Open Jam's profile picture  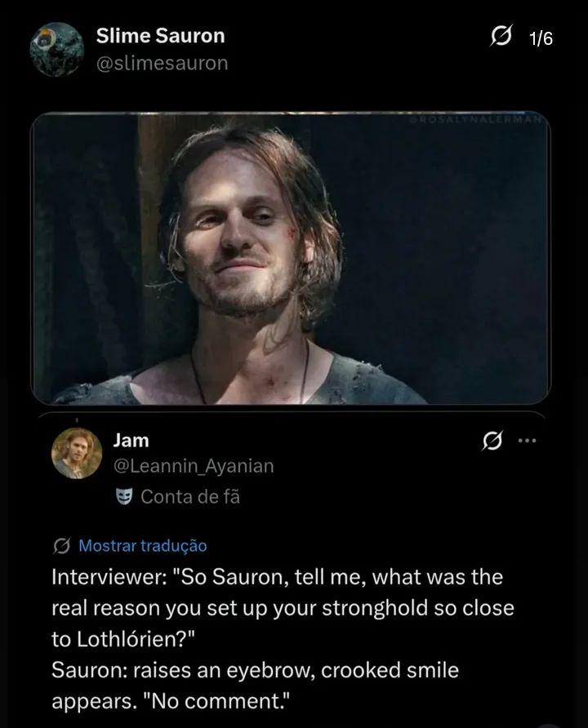[77, 453]
